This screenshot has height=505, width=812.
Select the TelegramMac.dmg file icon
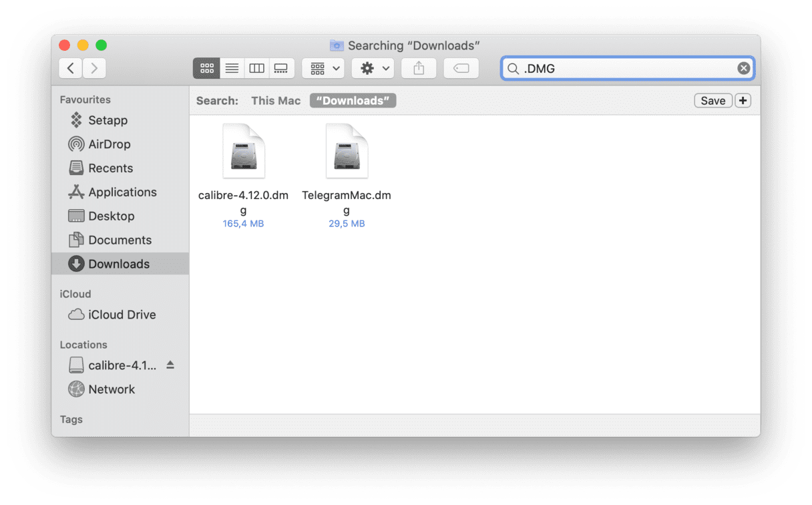347,151
